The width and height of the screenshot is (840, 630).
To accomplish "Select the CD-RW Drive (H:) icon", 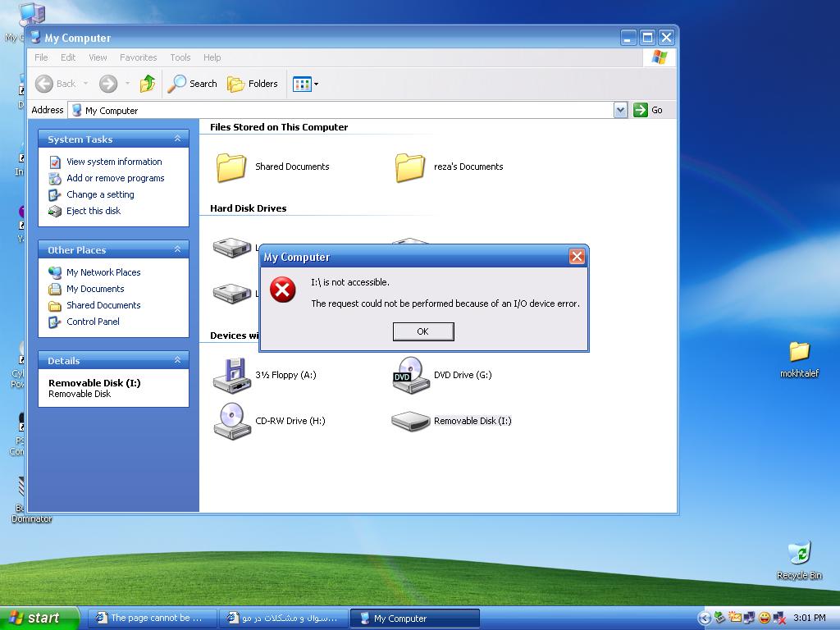I will point(231,421).
